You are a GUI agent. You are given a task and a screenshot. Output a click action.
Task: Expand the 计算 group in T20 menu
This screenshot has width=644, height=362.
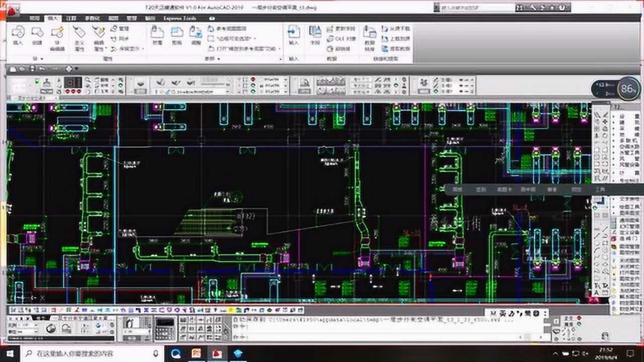click(629, 172)
